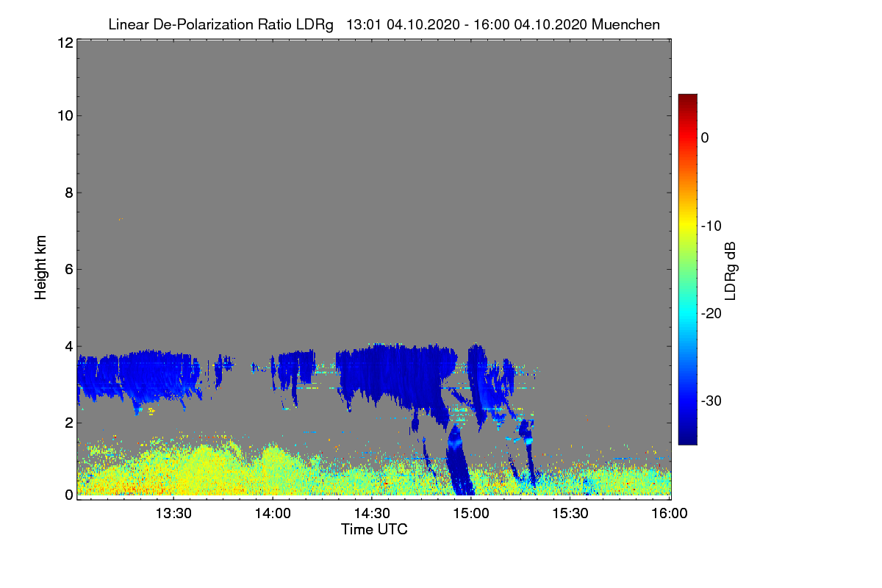Click the colorbar value '-20'
The image size is (882, 588).
[x=711, y=313]
